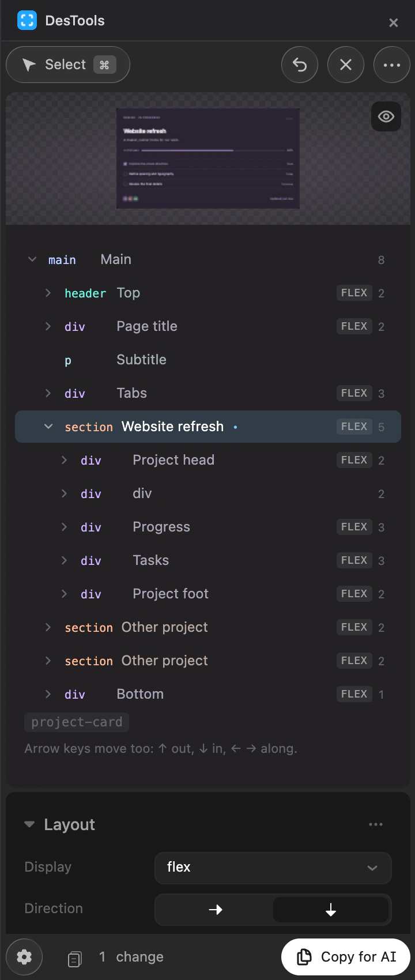Open settings with the gear icon
415x980 pixels.
click(24, 957)
